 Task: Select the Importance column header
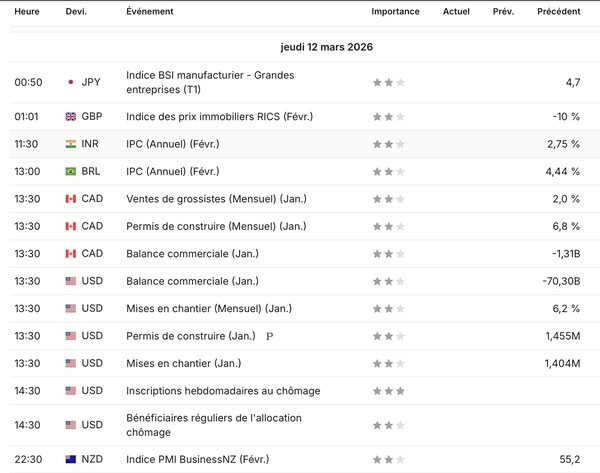click(x=395, y=11)
